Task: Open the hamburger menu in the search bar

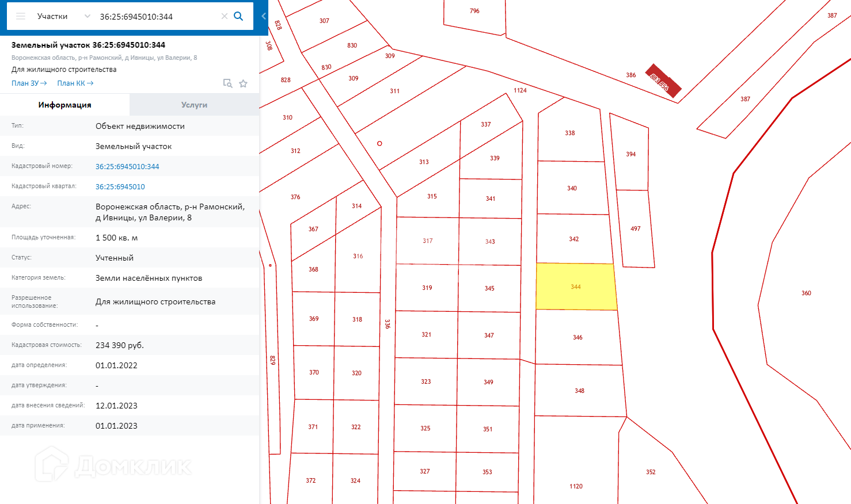Action: click(x=21, y=16)
